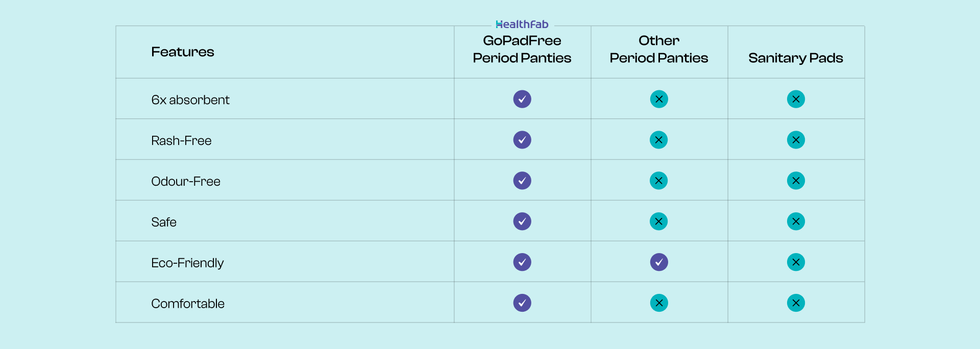The image size is (980, 349).
Task: Click the Eco-Friendly feature label
Action: click(187, 263)
